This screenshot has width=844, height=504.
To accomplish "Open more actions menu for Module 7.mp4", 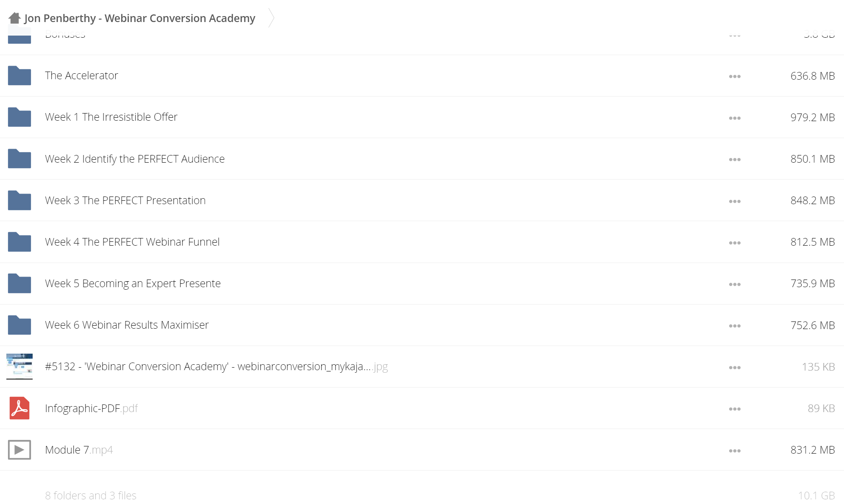I will pyautogui.click(x=735, y=451).
